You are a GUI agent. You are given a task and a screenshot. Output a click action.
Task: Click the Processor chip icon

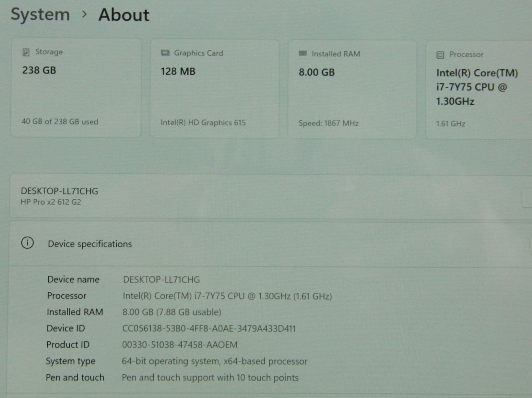coord(440,55)
